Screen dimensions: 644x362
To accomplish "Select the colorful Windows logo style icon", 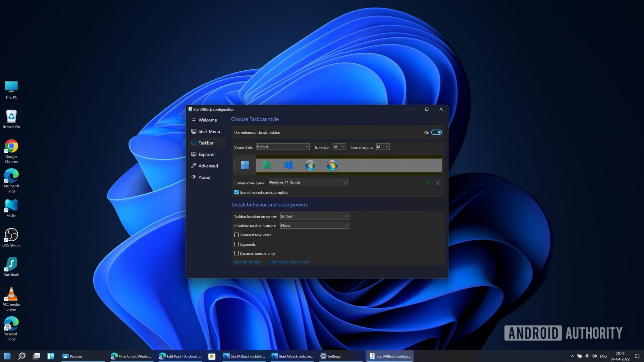I will [x=332, y=165].
